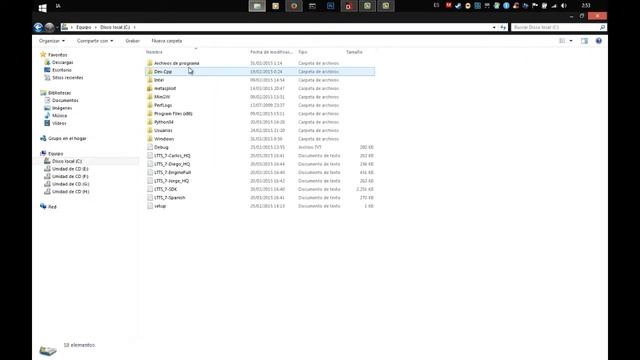Sort by Fecha de modificación column header
Image resolution: width=640 pixels, height=360 pixels.
(271, 52)
